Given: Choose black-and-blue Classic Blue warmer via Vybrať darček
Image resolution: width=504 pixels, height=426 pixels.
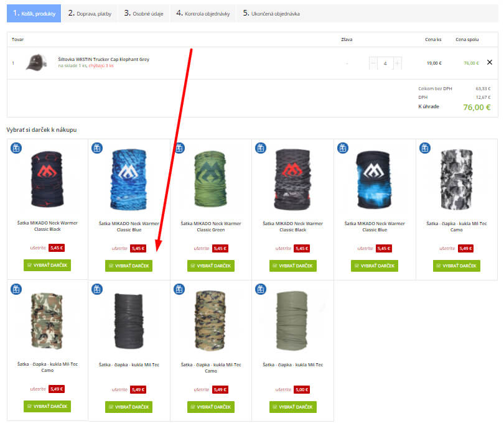Looking at the screenshot, I should 375,266.
